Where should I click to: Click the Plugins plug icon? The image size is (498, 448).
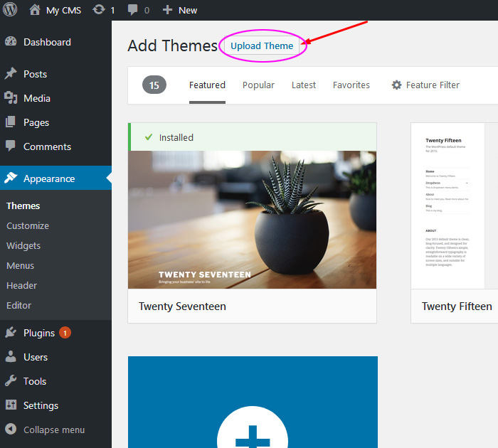click(x=11, y=332)
